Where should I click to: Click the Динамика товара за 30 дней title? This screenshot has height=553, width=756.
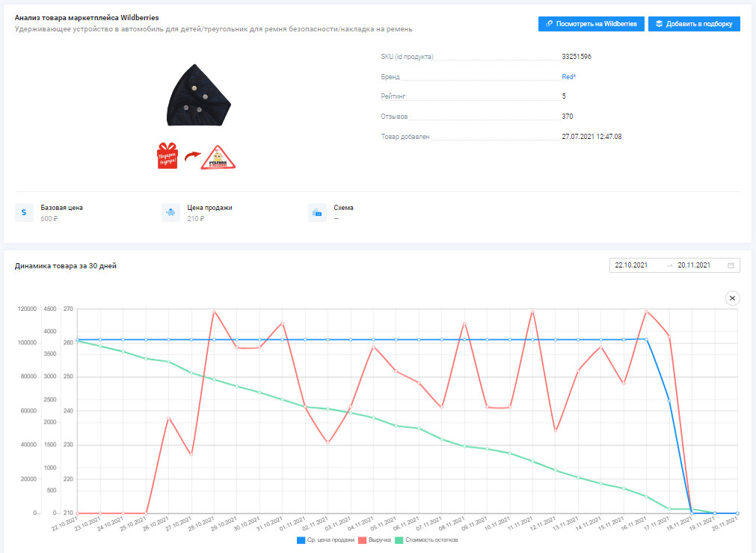click(66, 266)
